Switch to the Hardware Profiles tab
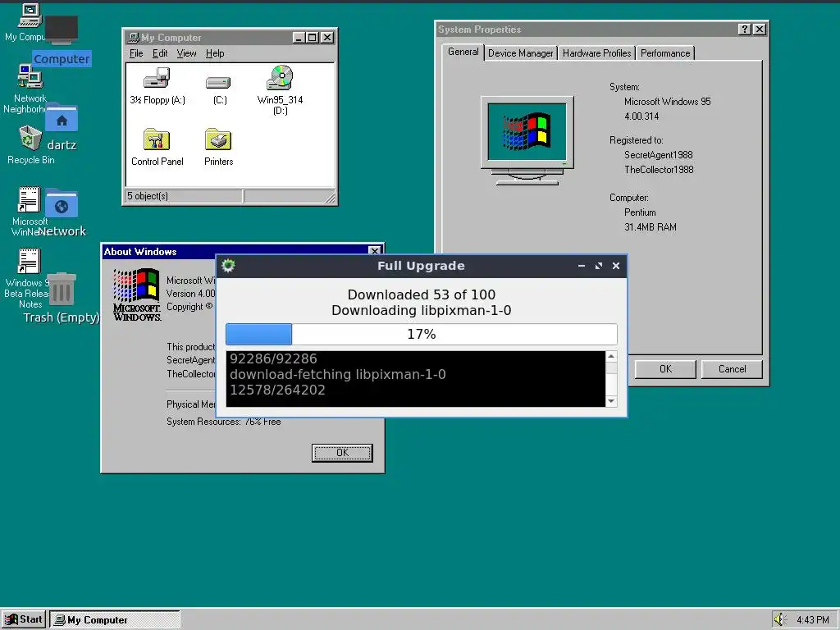 click(x=597, y=53)
